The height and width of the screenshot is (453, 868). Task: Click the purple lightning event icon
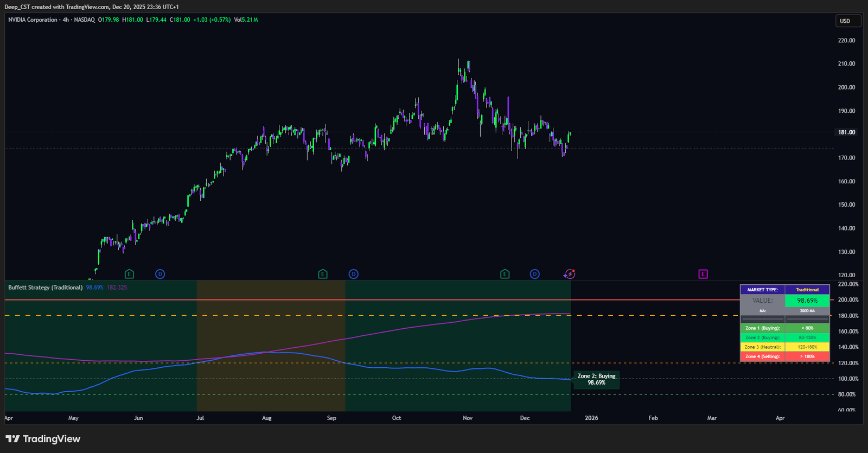pos(569,274)
